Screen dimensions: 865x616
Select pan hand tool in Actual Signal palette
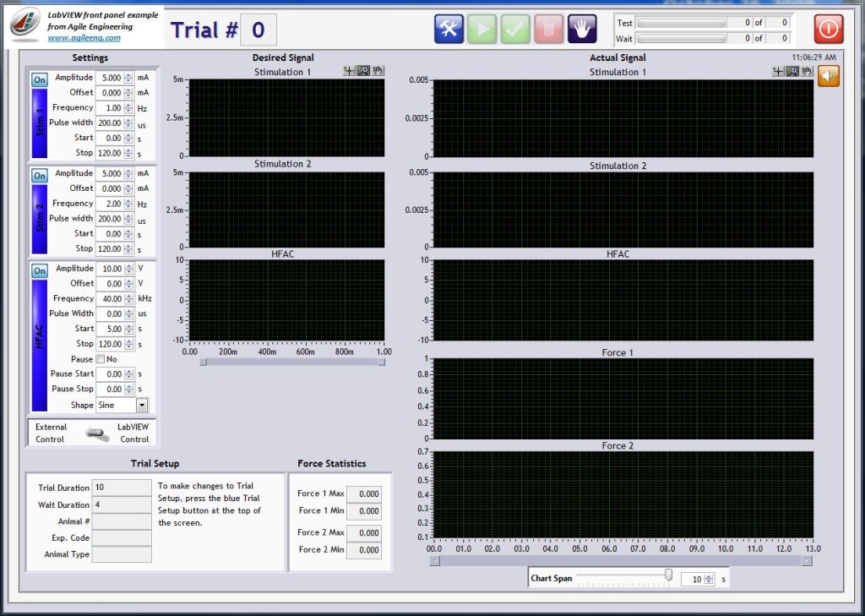805,72
